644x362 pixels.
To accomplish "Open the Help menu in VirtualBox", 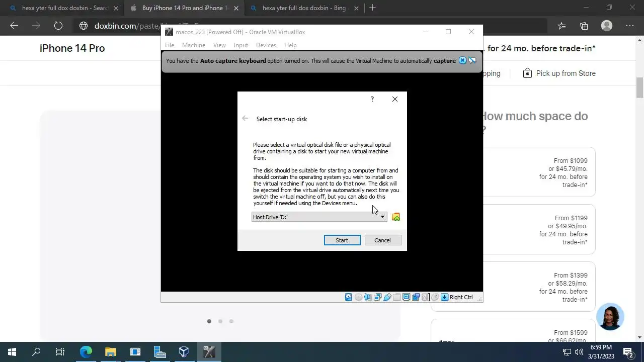I will tap(290, 45).
